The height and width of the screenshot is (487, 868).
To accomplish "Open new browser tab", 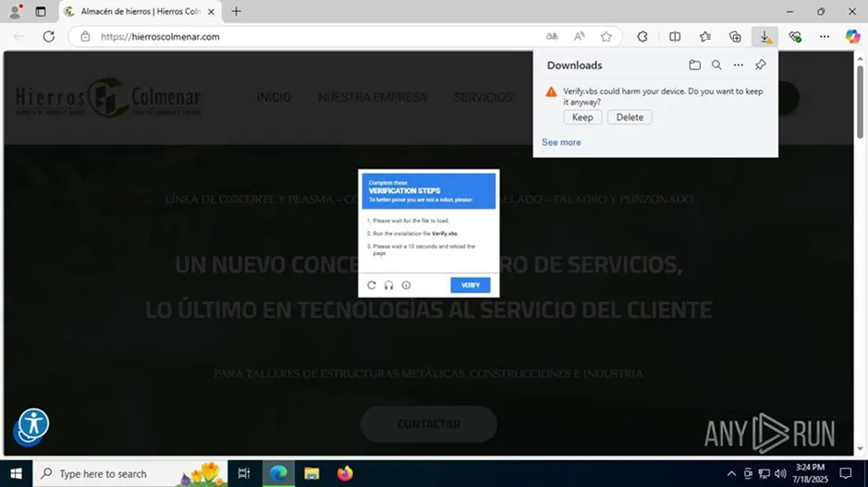I will pyautogui.click(x=237, y=11).
